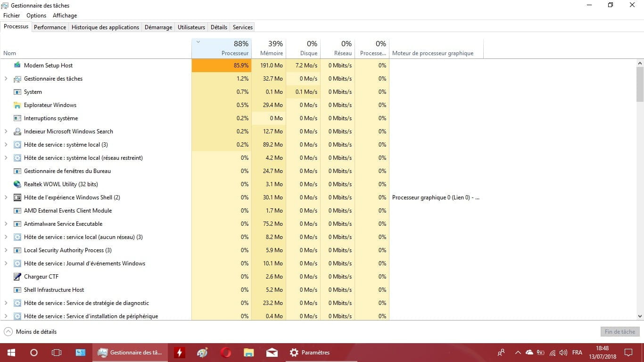Switch to the Performance tab
Image resolution: width=644 pixels, height=362 pixels.
tap(50, 27)
